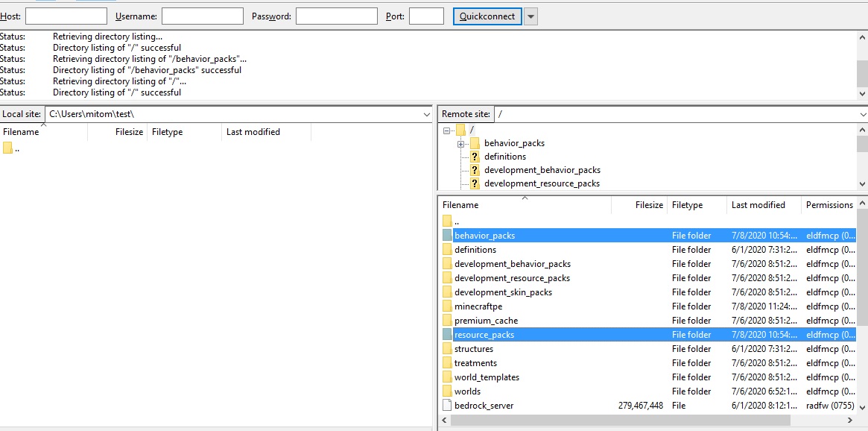Select behavior_packs in the remote tree
Screen dimensions: 868x431
514,143
